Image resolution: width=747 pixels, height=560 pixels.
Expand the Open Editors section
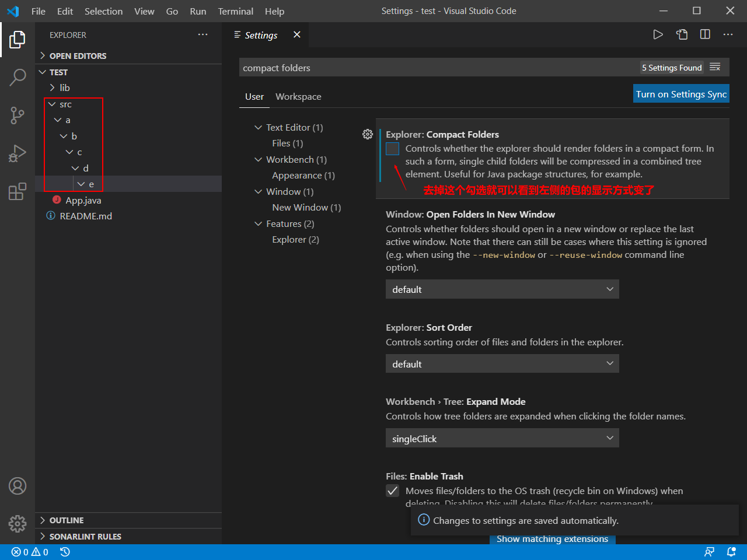coord(128,56)
